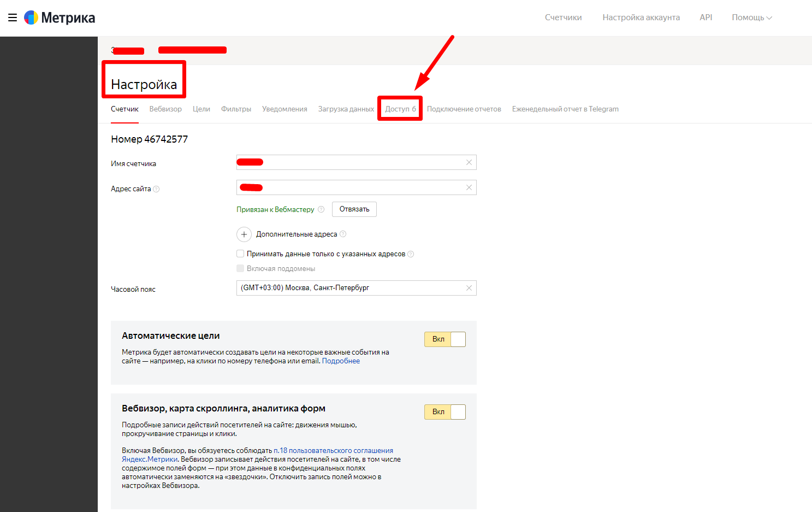Clear the timezone selection
Viewport: 812px width, 512px height.
[469, 288]
